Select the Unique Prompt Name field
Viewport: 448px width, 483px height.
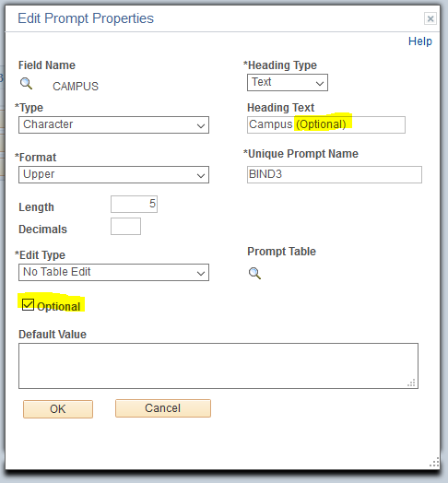[335, 174]
